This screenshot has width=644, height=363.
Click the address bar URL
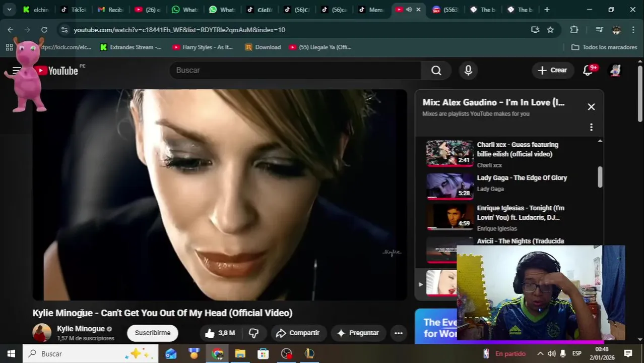[179, 30]
